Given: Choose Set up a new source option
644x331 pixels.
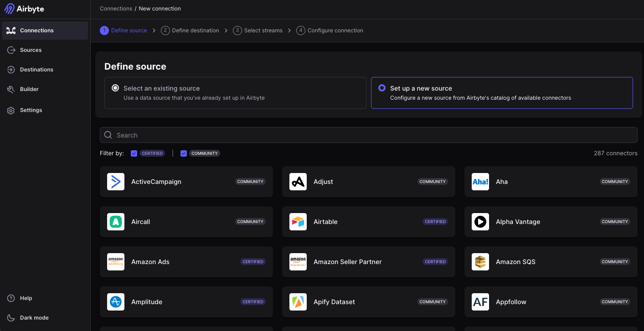Looking at the screenshot, I should tap(502, 93).
